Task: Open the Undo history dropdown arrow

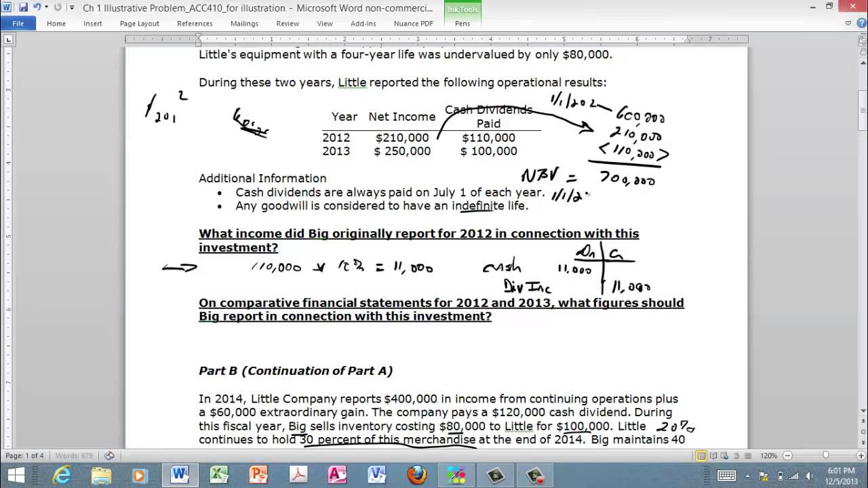Action: pyautogui.click(x=46, y=7)
